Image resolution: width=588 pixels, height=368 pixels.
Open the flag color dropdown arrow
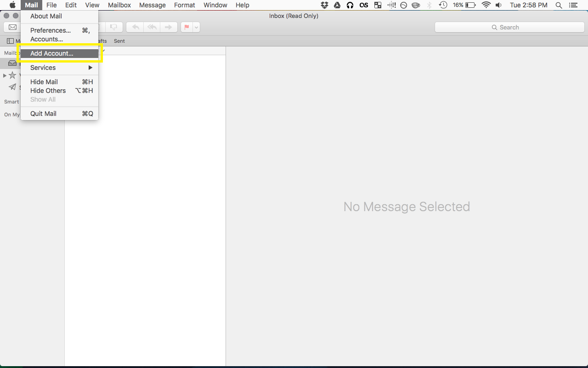[197, 27]
